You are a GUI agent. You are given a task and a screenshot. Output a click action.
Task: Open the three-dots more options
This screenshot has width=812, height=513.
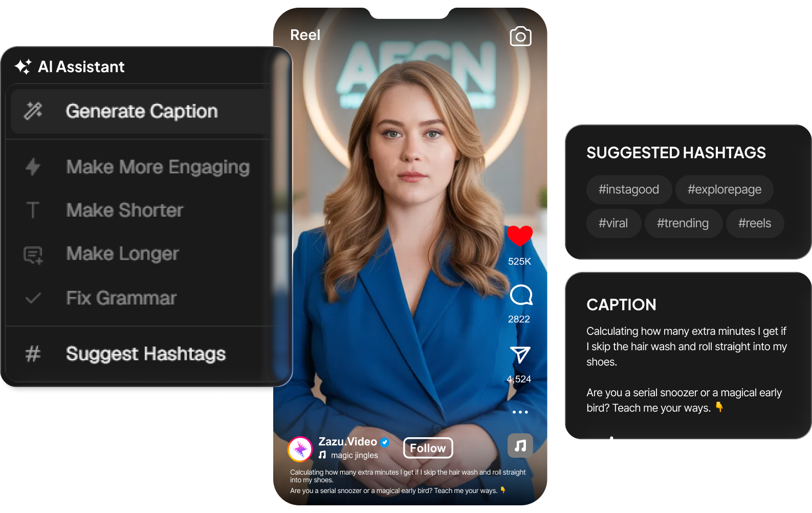520,412
